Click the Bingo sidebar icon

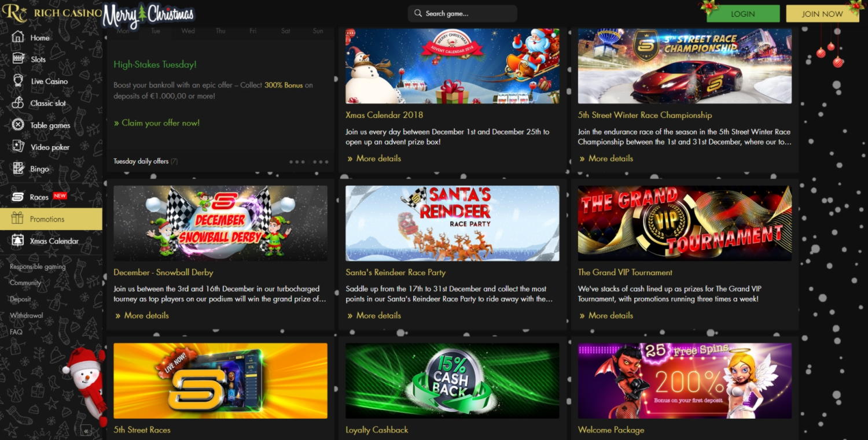tap(18, 169)
